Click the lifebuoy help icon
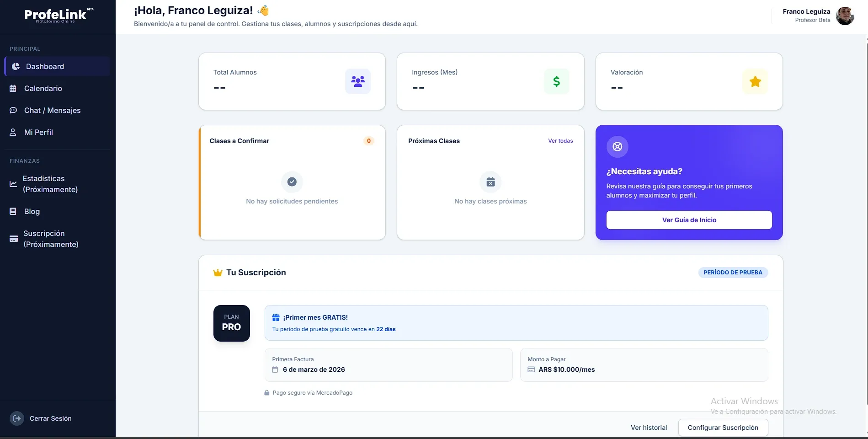 618,147
